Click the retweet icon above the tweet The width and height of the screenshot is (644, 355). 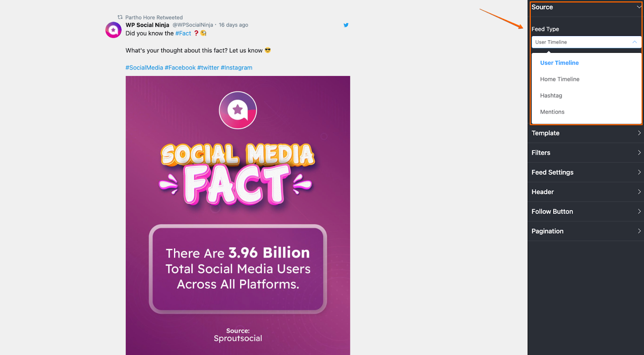[x=120, y=17]
